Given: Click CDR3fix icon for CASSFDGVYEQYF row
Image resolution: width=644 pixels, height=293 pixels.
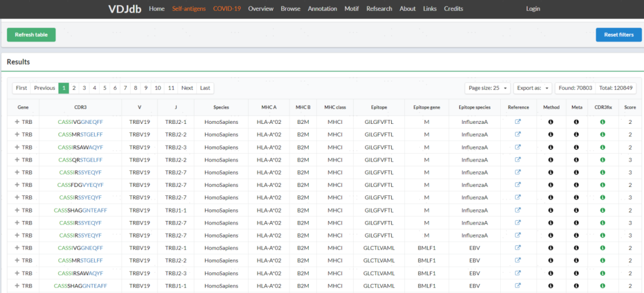Looking at the screenshot, I should 602,185.
